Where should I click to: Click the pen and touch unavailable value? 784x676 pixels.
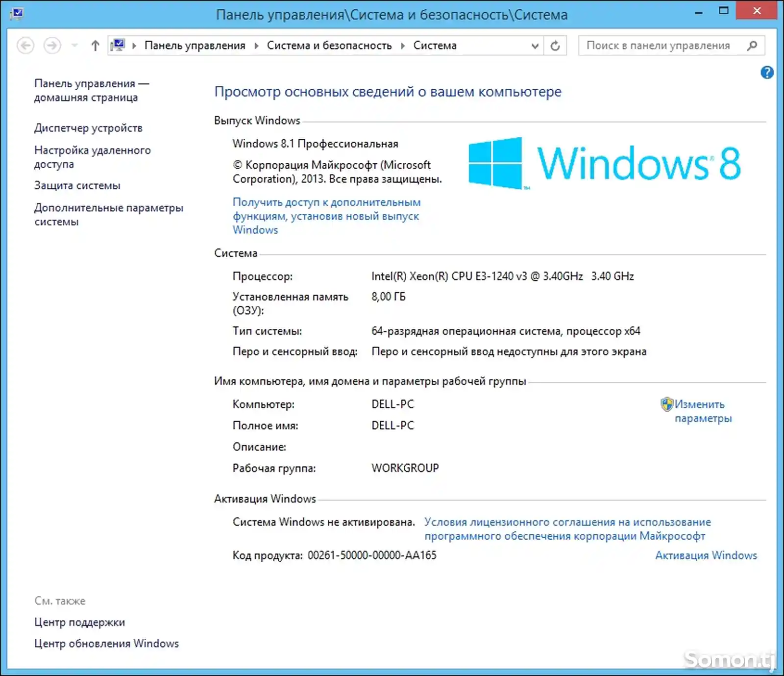pyautogui.click(x=509, y=351)
